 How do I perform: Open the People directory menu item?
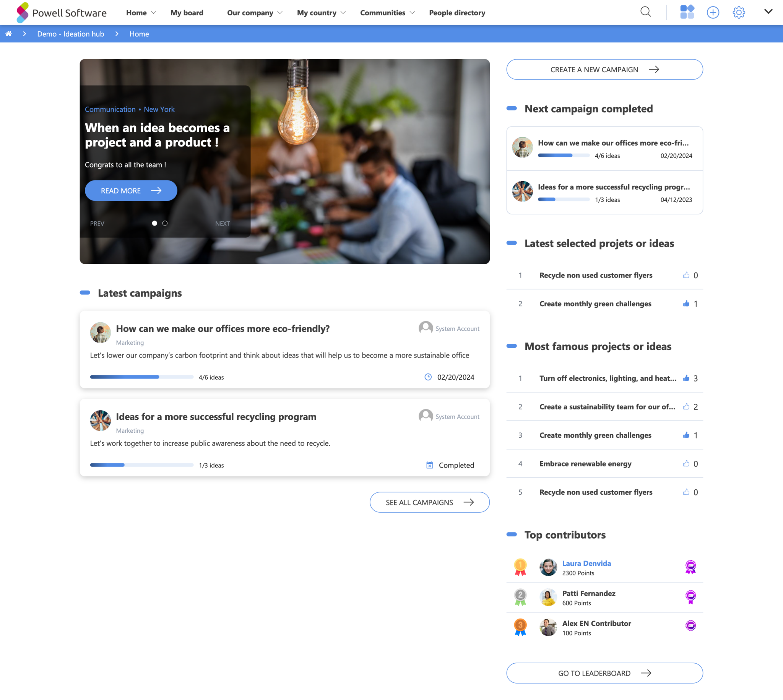point(457,13)
